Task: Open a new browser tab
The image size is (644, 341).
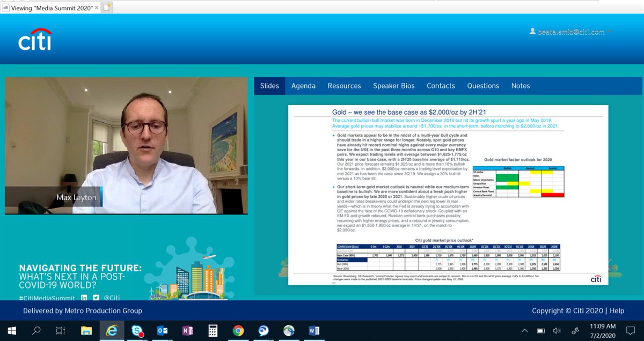Action: [x=107, y=8]
